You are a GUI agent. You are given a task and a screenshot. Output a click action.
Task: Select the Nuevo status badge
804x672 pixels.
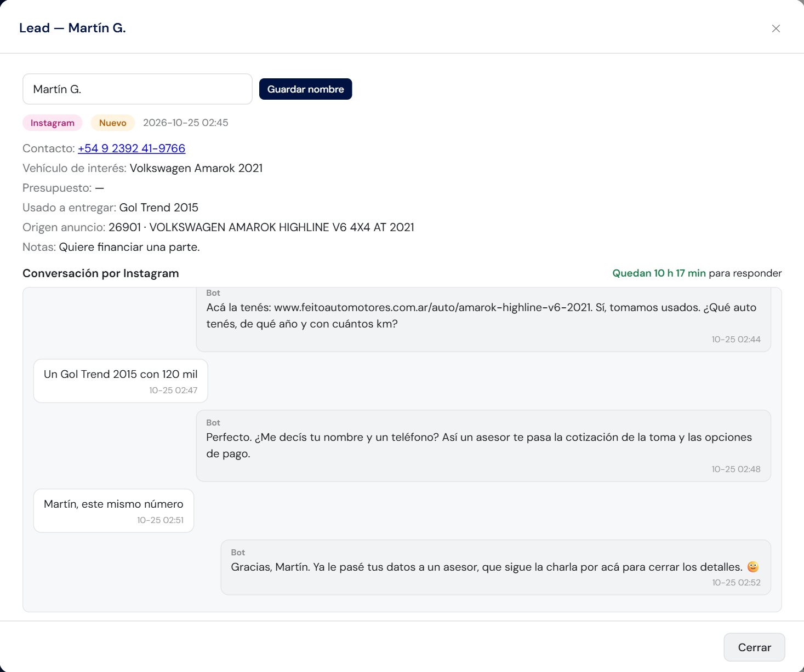(x=113, y=123)
